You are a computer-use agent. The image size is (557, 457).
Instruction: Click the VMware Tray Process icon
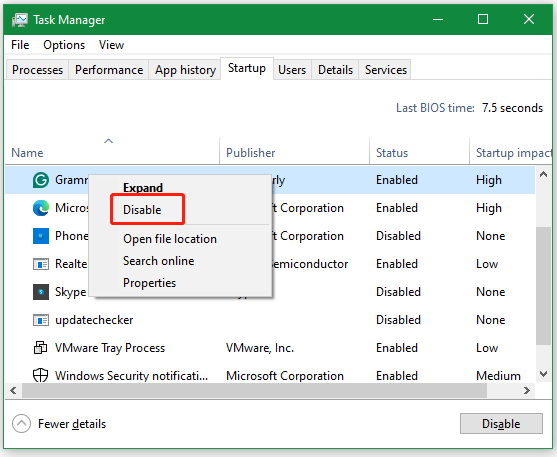click(40, 348)
